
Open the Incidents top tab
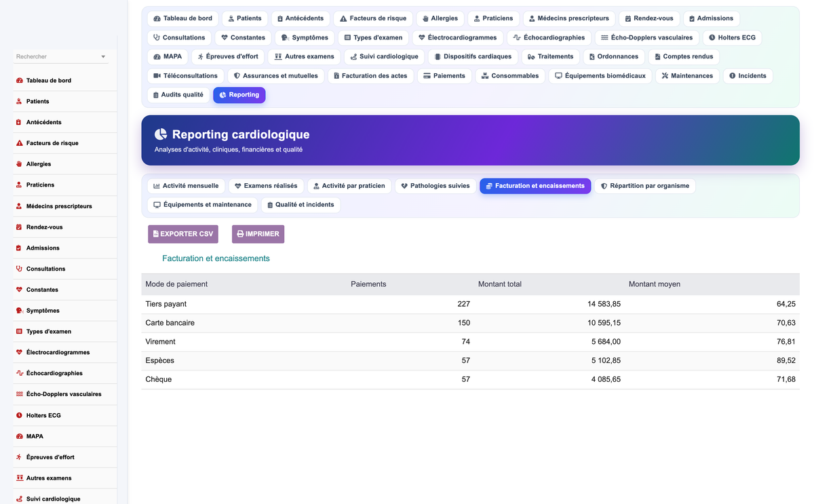[x=748, y=75]
